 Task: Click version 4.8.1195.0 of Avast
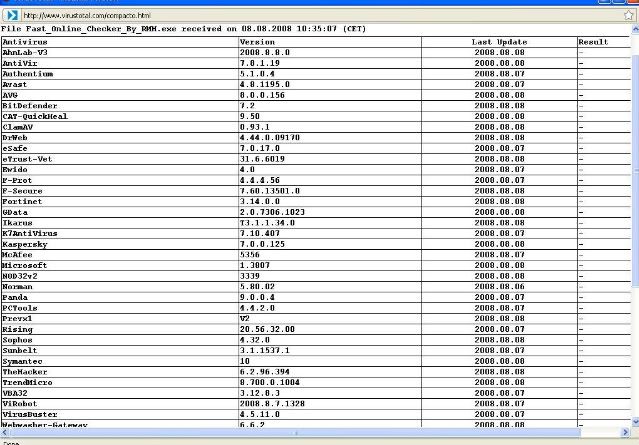tap(264, 84)
